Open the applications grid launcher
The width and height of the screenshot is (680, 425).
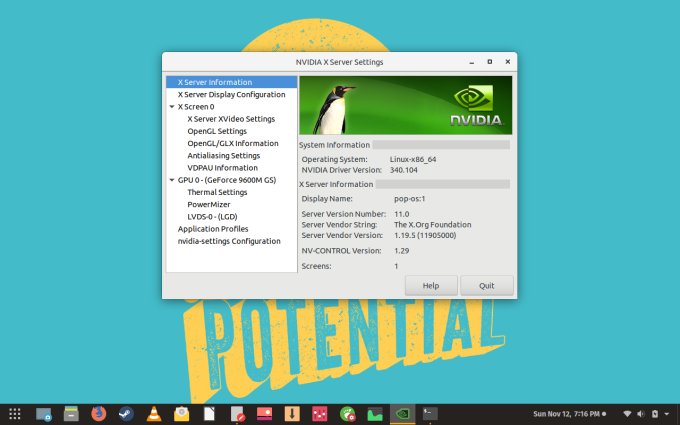point(15,414)
